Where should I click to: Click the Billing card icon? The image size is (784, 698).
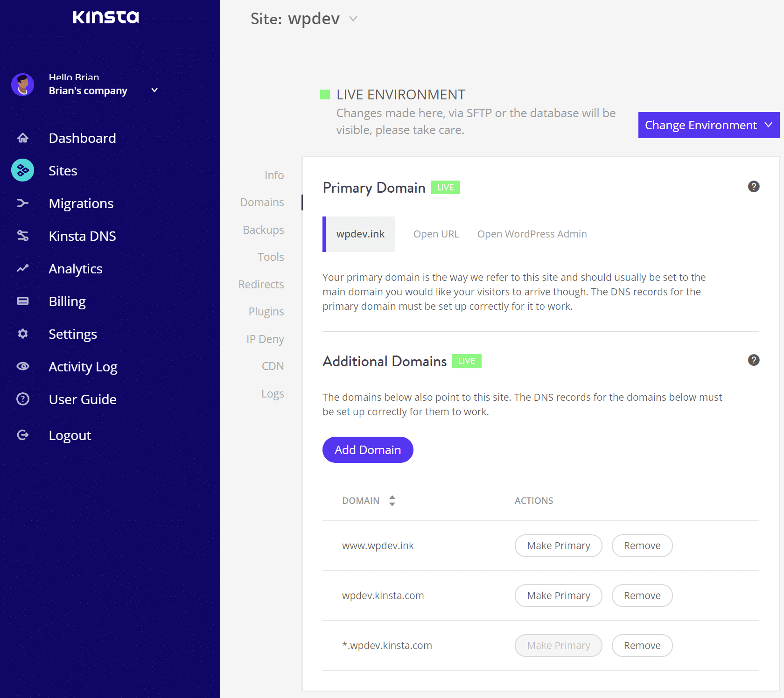coord(22,301)
